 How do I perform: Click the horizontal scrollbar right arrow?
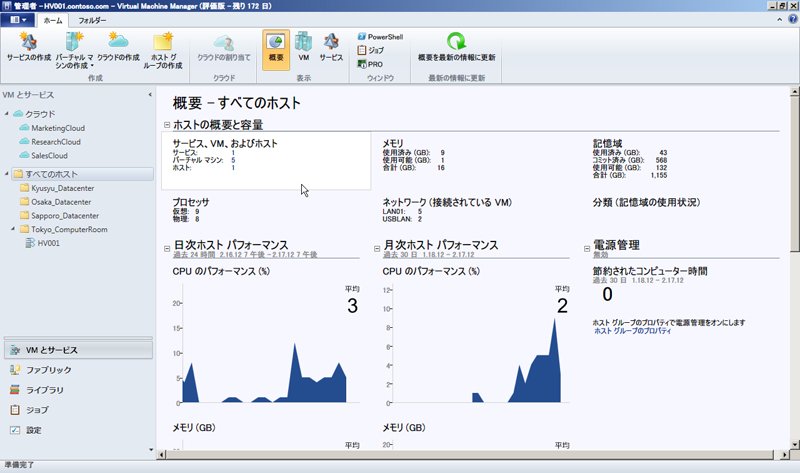click(785, 455)
